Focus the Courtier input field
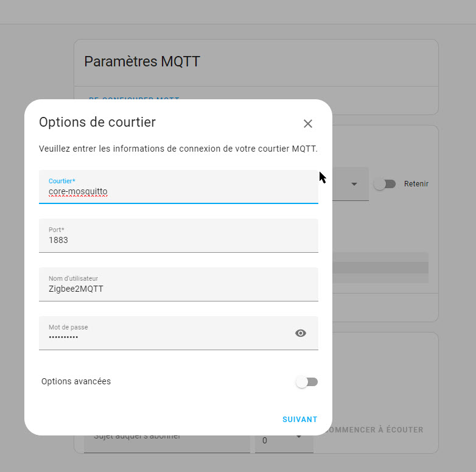Image resolution: width=476 pixels, height=472 pixels. pos(178,187)
